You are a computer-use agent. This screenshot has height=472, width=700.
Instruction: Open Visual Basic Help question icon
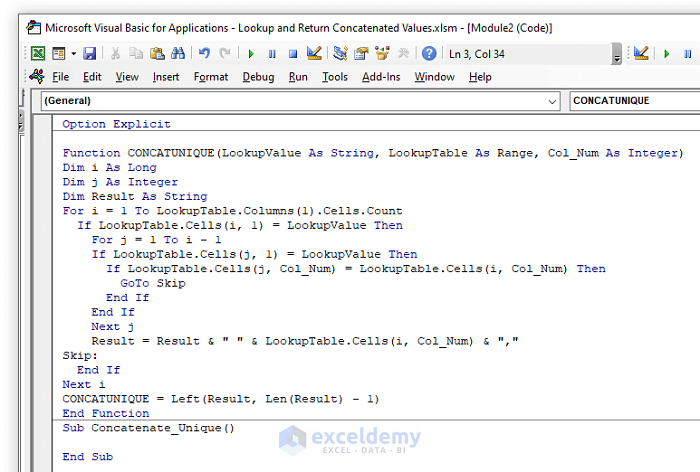click(x=429, y=54)
